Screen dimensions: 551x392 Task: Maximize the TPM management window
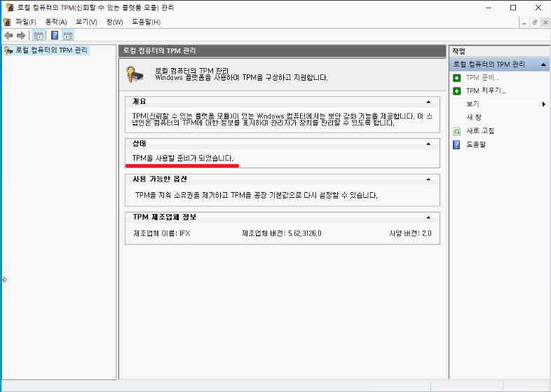coord(513,8)
